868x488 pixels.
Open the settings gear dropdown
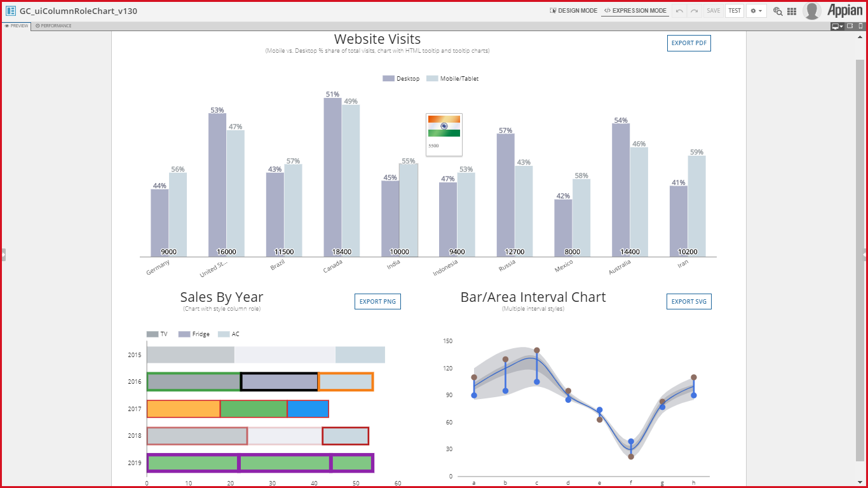point(756,11)
